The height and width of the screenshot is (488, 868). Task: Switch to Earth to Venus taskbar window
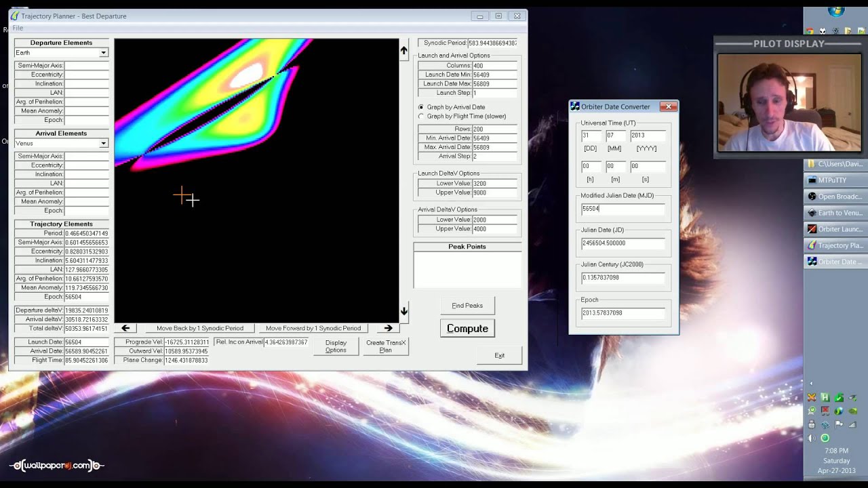coord(836,213)
